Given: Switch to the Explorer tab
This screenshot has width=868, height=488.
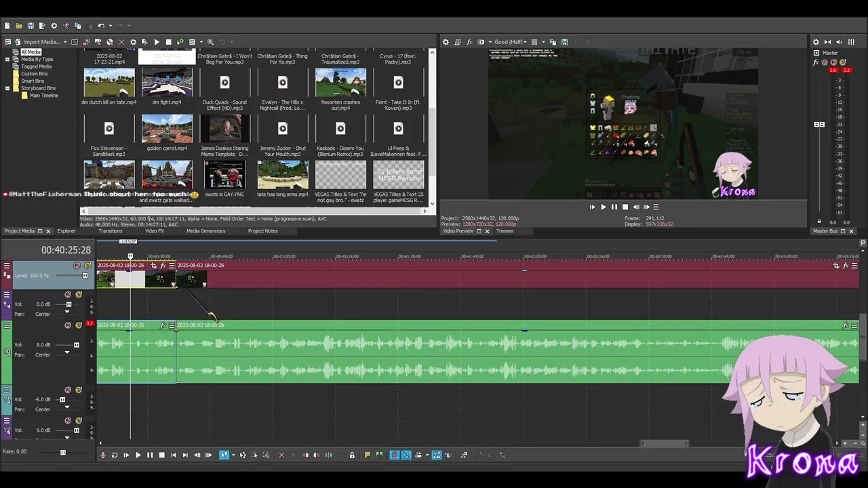Looking at the screenshot, I should click(66, 231).
